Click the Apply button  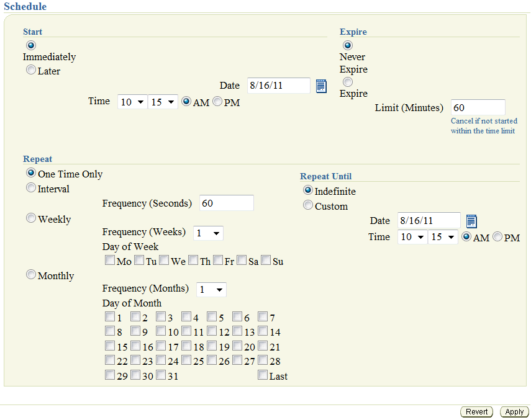pyautogui.click(x=514, y=411)
